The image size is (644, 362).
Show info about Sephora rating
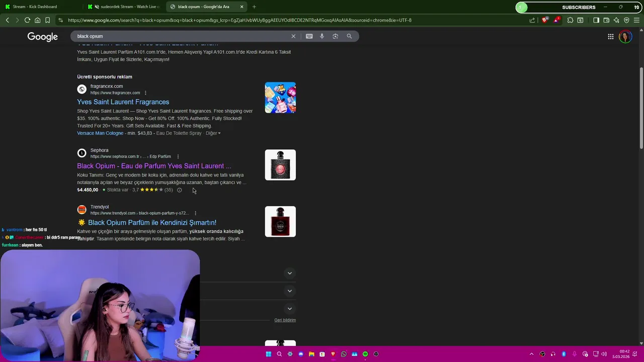point(179,190)
